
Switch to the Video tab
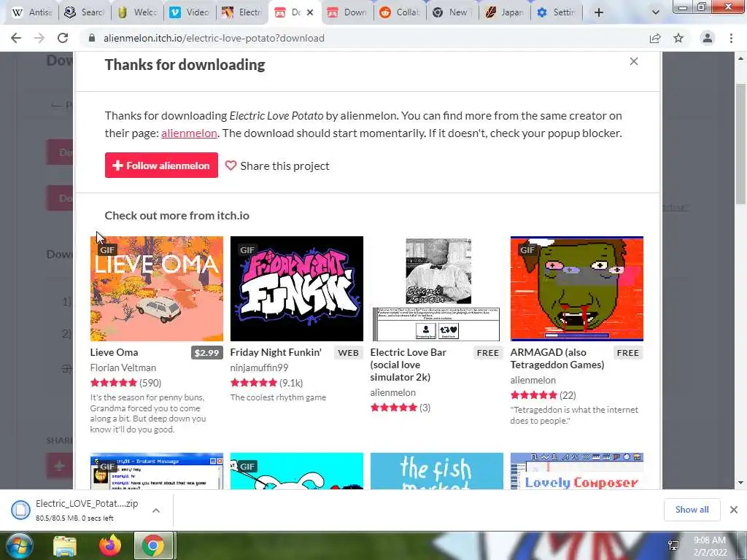(x=190, y=12)
